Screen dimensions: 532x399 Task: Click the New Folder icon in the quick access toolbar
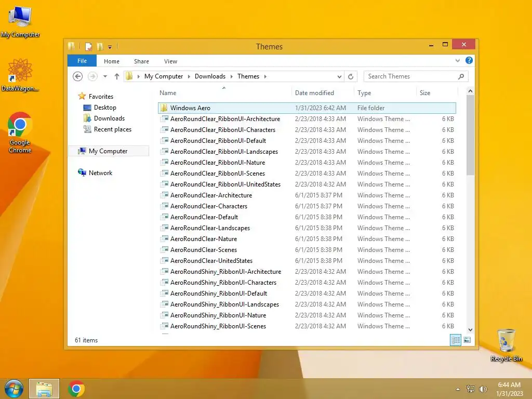(x=100, y=46)
